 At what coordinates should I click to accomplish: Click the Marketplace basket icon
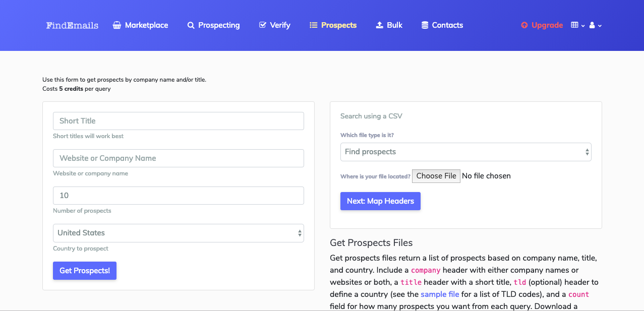coord(117,25)
